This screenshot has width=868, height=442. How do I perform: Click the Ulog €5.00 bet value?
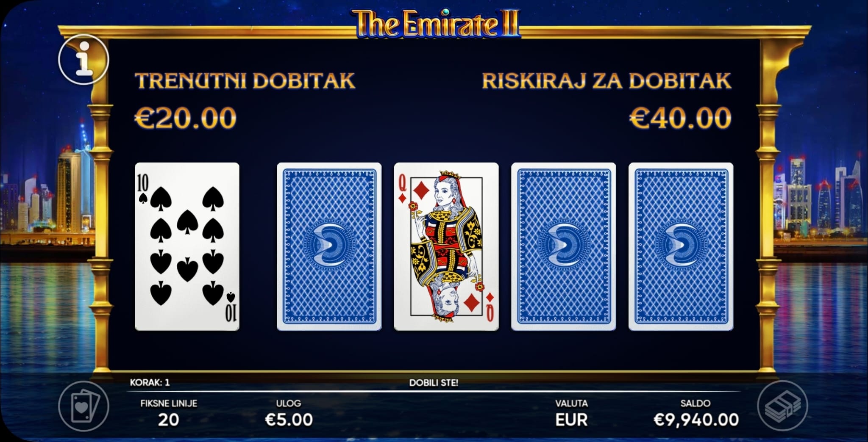(289, 420)
